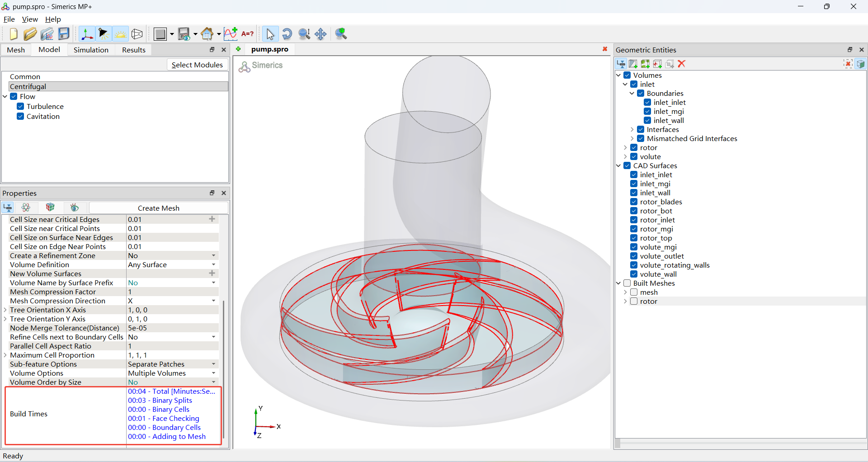Click the New file icon
Screen dimensions: 868x462
[x=13, y=34]
